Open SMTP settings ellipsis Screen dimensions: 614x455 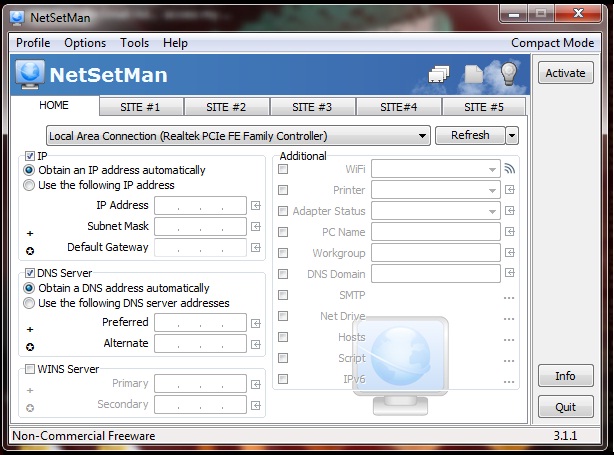click(509, 298)
